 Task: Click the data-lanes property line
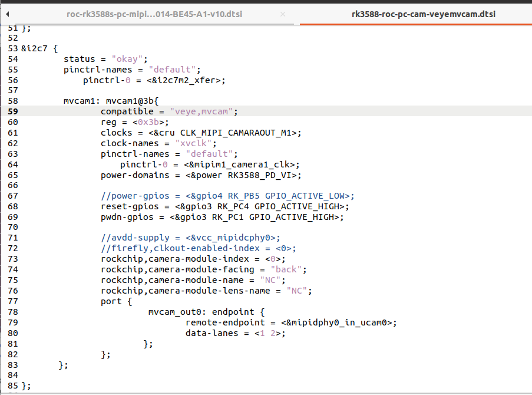(x=236, y=333)
